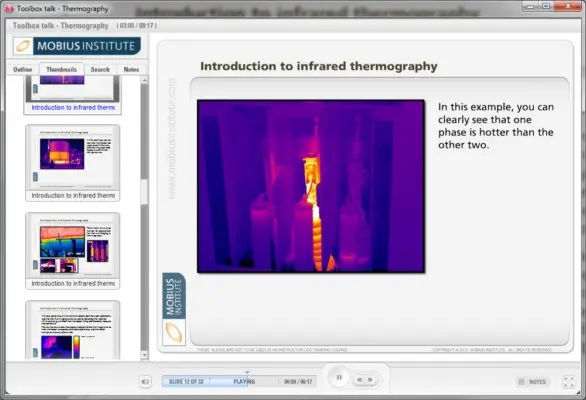Click audio icon on orange equipment thumbnail

(x=35, y=176)
